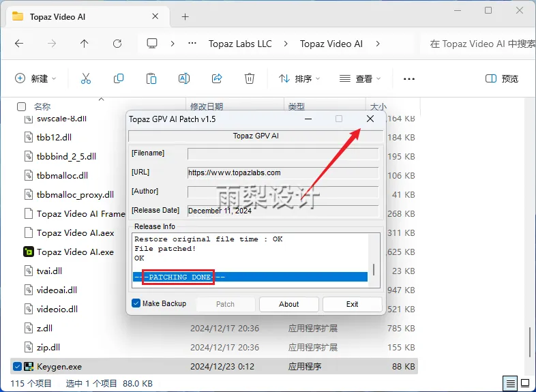Click the Cut scissors icon
536x392 pixels.
pos(86,78)
